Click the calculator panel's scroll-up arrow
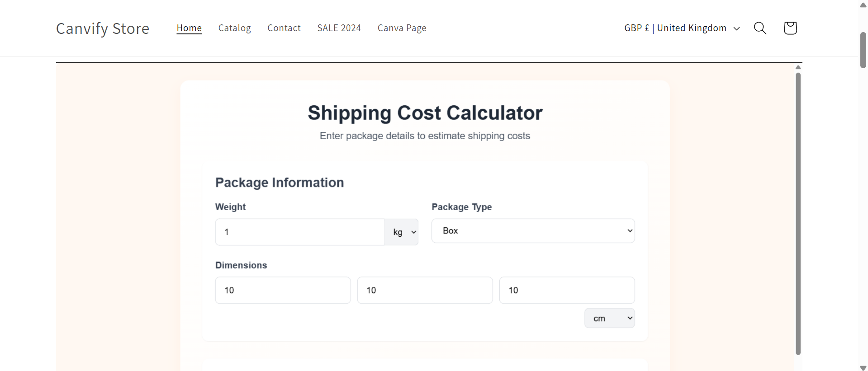Viewport: 868px width, 371px height. coord(798,67)
